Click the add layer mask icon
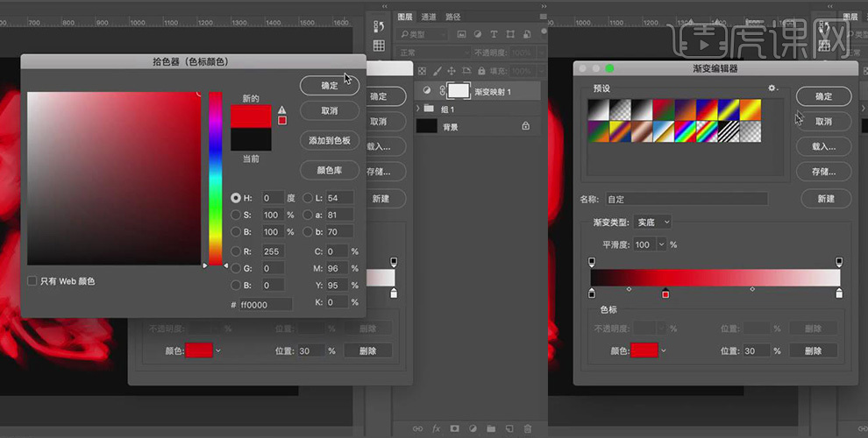868x438 pixels. click(454, 428)
